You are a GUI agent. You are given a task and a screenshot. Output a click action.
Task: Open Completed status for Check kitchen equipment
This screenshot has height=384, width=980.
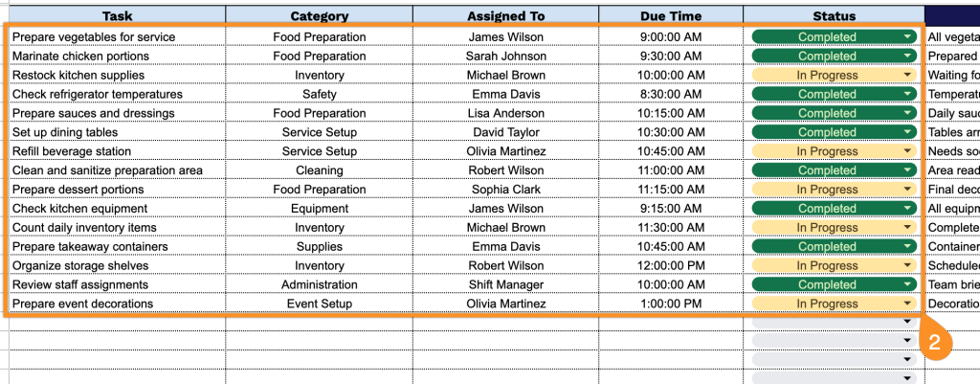(x=834, y=208)
